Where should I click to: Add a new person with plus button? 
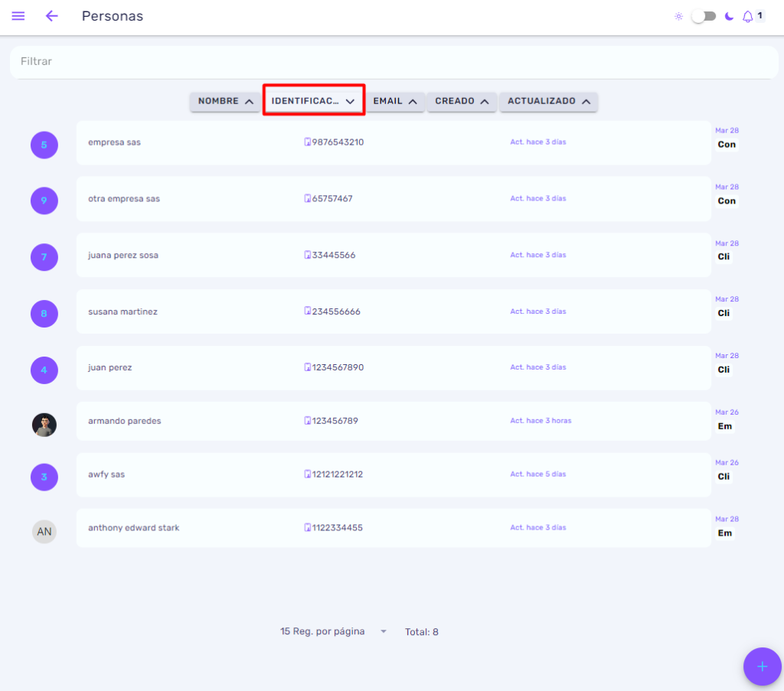pos(762,667)
